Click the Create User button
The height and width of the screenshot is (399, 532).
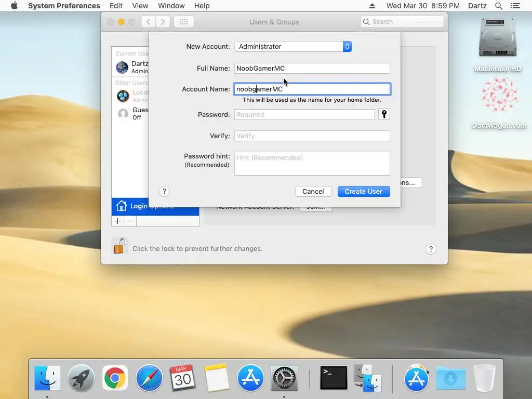tap(363, 191)
